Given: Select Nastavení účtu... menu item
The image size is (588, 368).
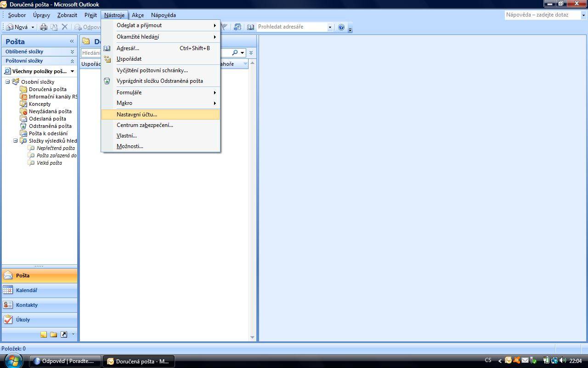Looking at the screenshot, I should (x=160, y=115).
